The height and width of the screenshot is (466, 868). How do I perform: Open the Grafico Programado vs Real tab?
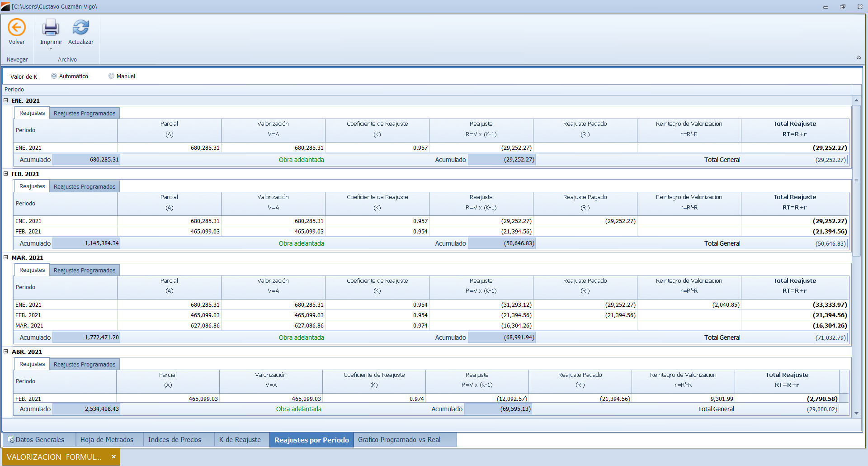tap(399, 440)
